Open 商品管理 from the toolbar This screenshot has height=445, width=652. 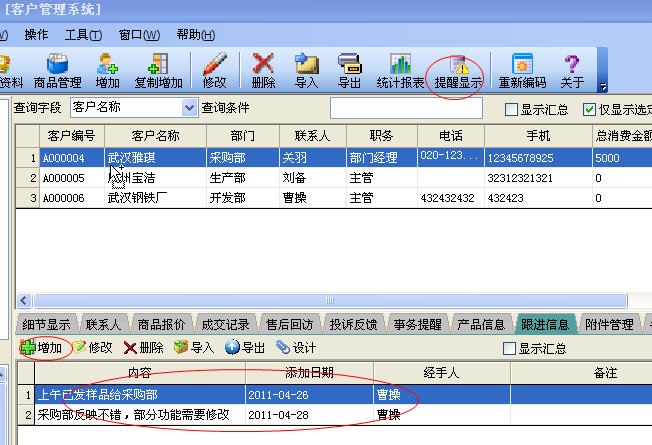pos(57,71)
